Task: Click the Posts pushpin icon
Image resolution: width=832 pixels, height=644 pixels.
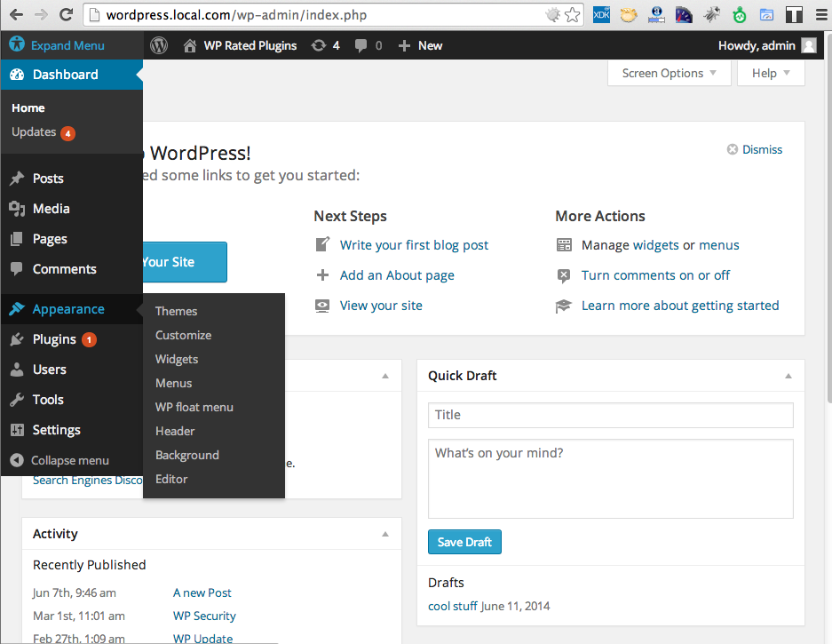Action: coord(17,179)
